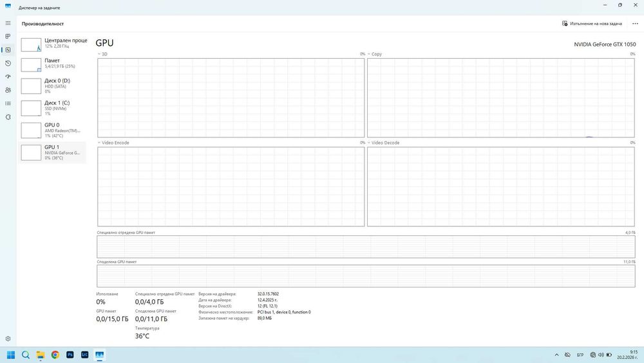Click the DirectX version "12 (FL 12.1)"
The image size is (644, 363).
click(267, 306)
